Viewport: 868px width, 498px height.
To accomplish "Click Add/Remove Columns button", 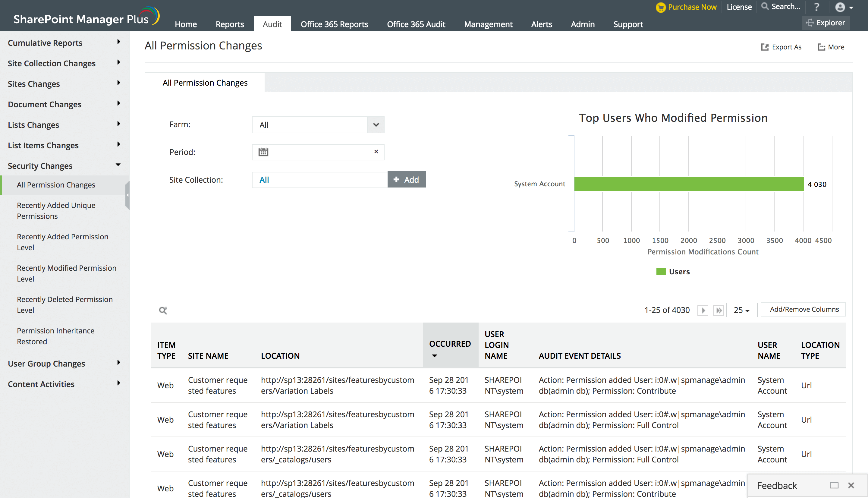I will (x=804, y=309).
